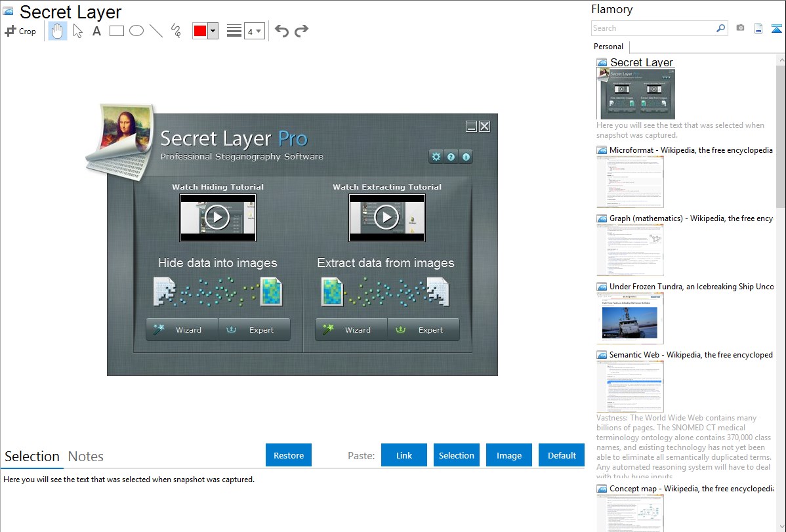The width and height of the screenshot is (786, 532).
Task: Pick the straight line tool
Action: [156, 31]
